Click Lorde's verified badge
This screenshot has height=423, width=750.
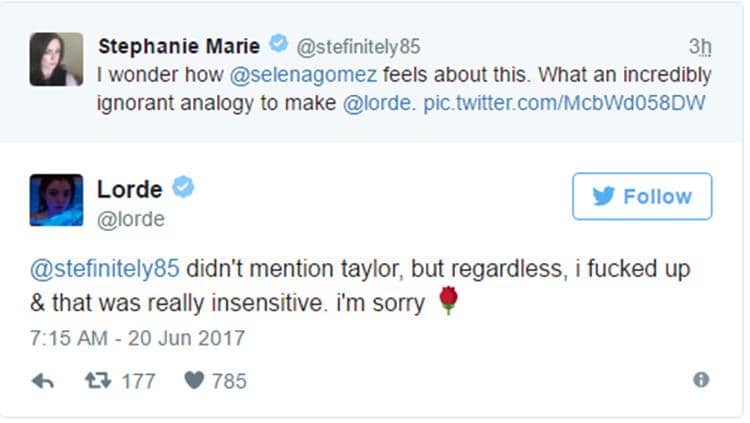[x=183, y=188]
